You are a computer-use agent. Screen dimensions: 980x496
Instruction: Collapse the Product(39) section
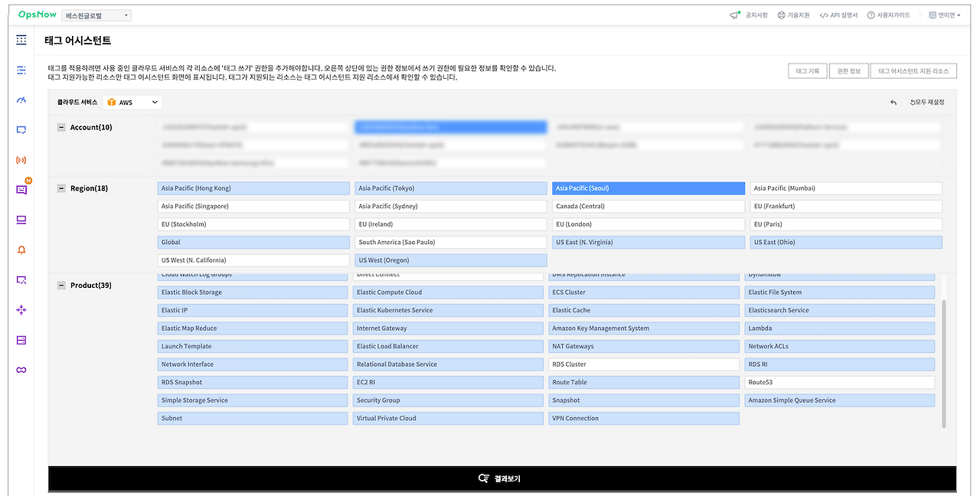(61, 286)
